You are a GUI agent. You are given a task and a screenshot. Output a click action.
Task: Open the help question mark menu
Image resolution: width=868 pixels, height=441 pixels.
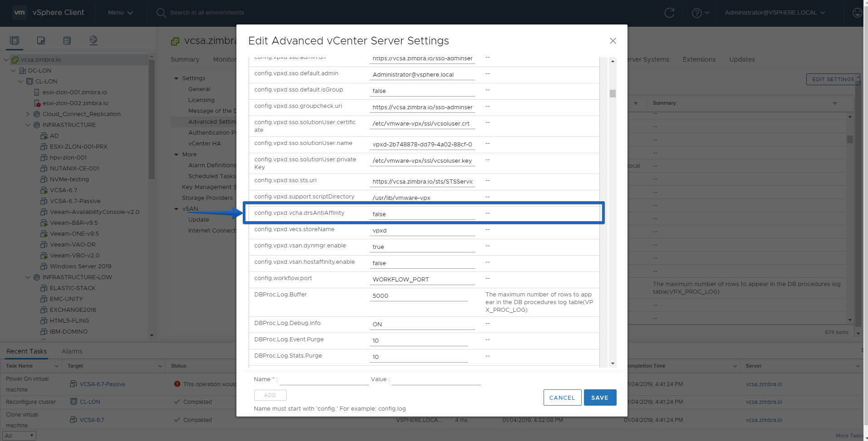coord(701,13)
